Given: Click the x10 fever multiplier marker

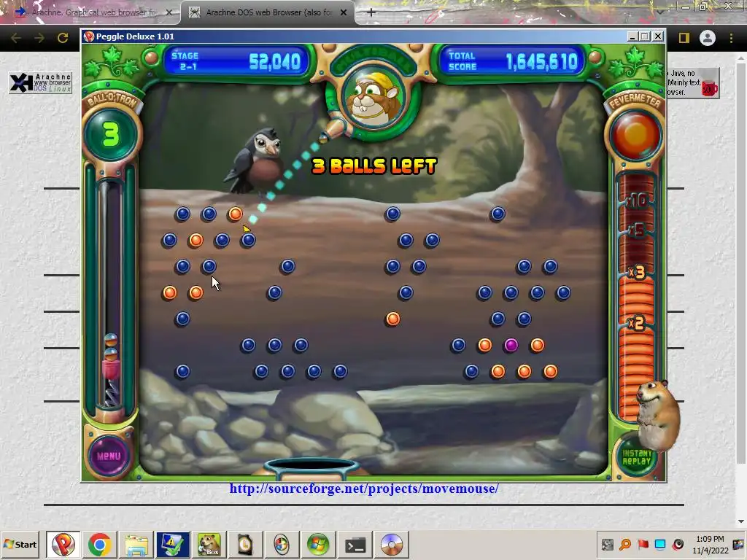Looking at the screenshot, I should click(636, 201).
